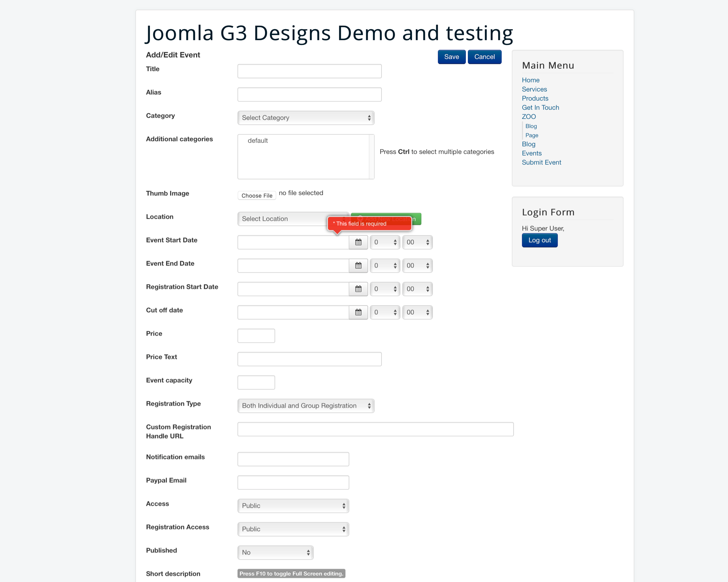Open the Registration Type dropdown
Viewport: 728px width, 582px height.
[306, 405]
